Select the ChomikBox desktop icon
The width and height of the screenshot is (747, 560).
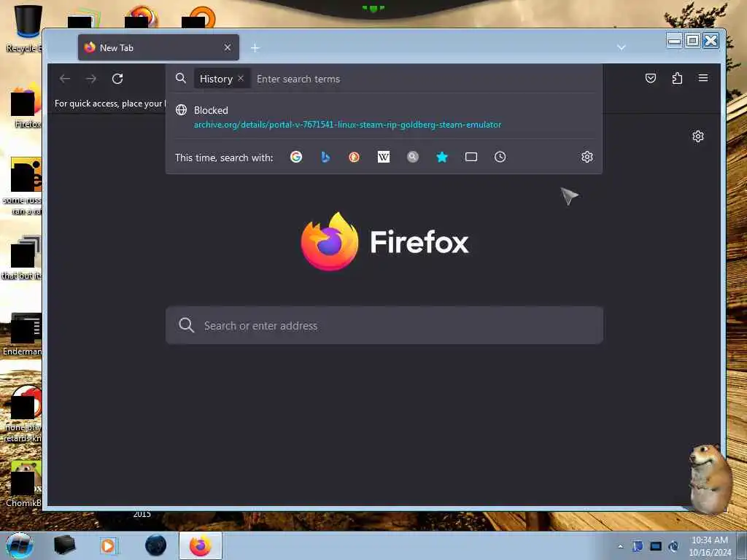click(x=23, y=483)
